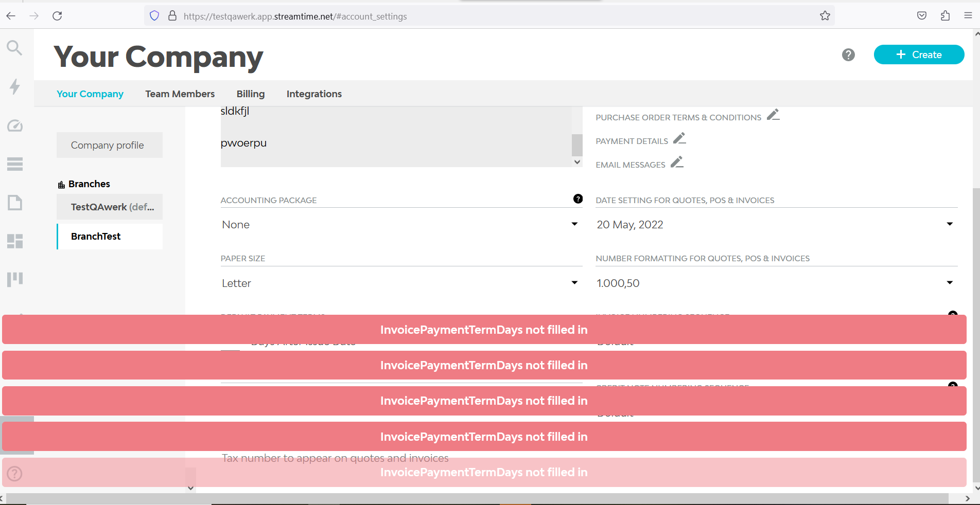Open the search icon in the sidebar
Screen dimensions: 980x505
point(14,48)
